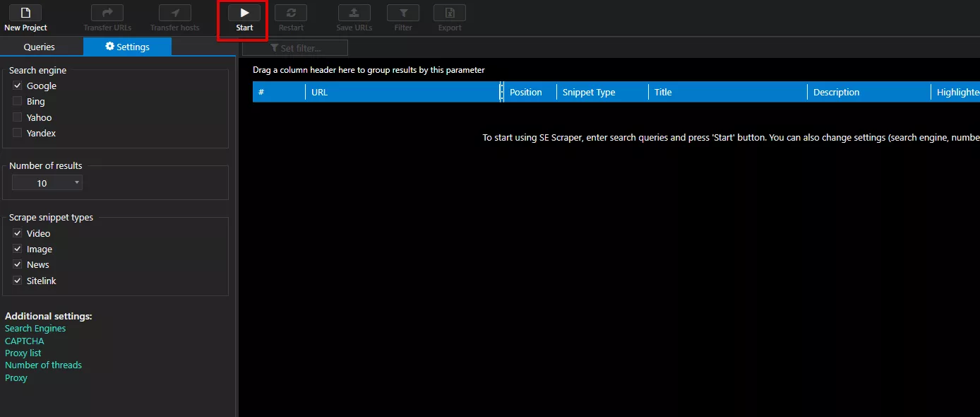Click the Transfer hosts toolbar icon

click(175, 13)
